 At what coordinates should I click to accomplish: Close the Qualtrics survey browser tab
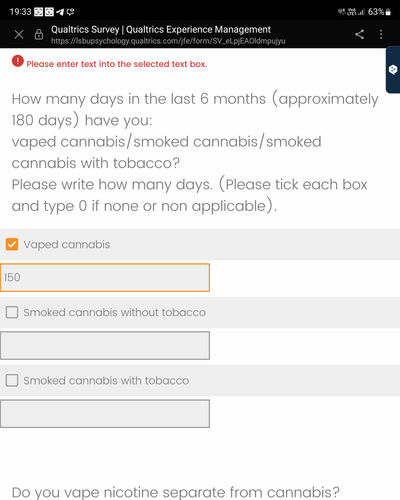coord(19,34)
